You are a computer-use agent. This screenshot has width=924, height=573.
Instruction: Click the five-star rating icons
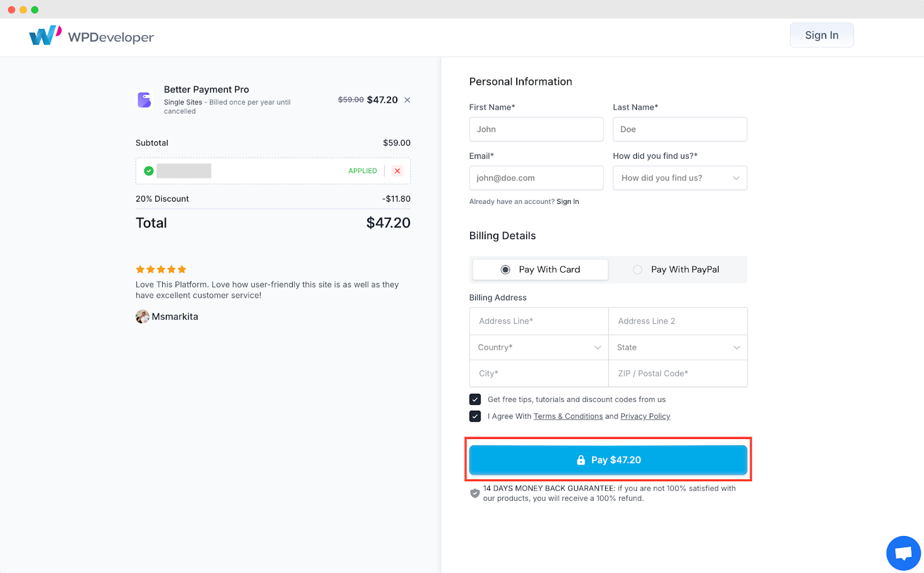tap(161, 269)
